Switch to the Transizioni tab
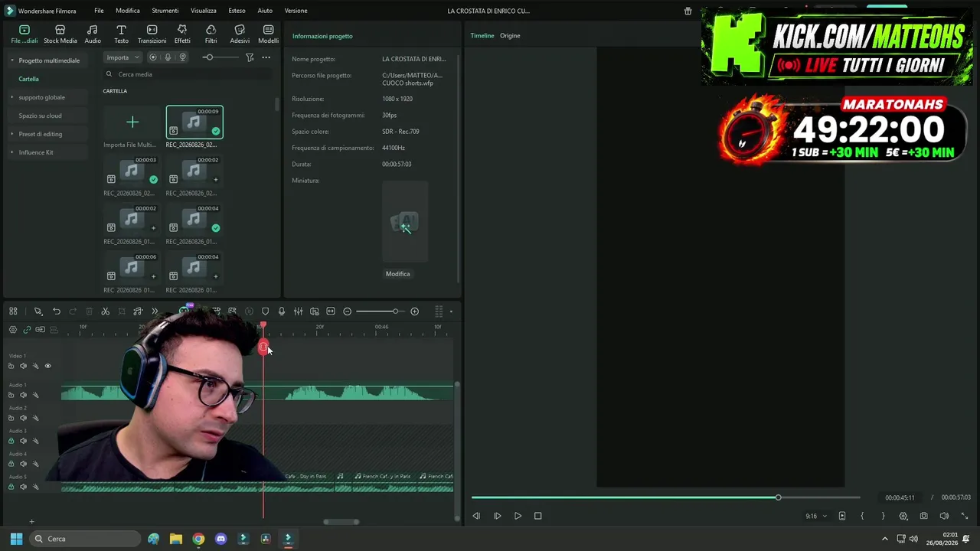The image size is (980, 551). pyautogui.click(x=152, y=34)
